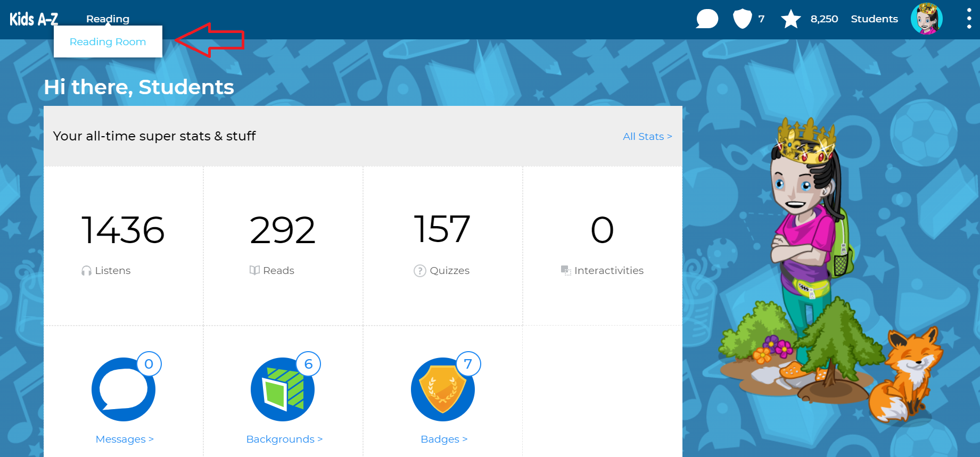
Task: Select Reading Room from the dropdown
Action: [108, 41]
